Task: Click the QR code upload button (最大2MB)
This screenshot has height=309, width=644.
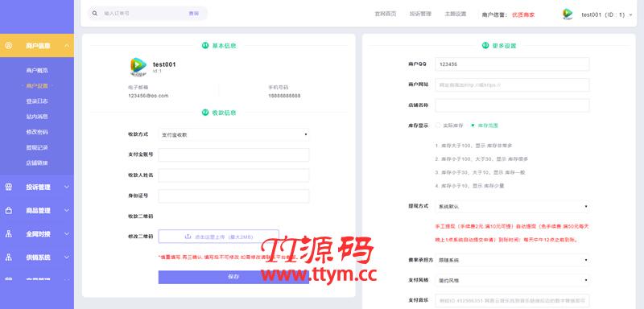Action: [x=218, y=237]
